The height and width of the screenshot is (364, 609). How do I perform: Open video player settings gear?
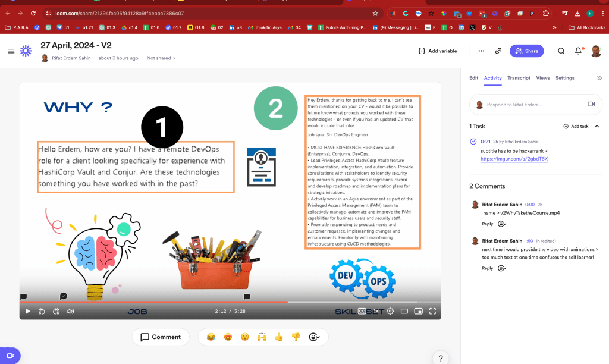click(390, 311)
